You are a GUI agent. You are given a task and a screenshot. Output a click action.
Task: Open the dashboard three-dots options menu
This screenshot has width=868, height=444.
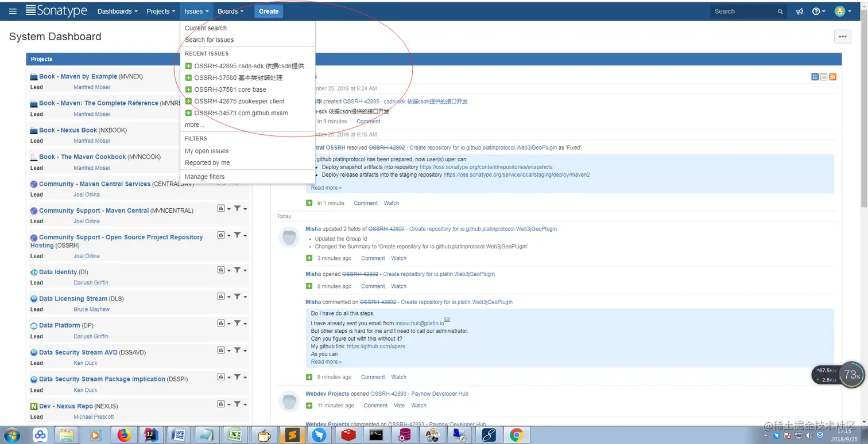(x=842, y=36)
